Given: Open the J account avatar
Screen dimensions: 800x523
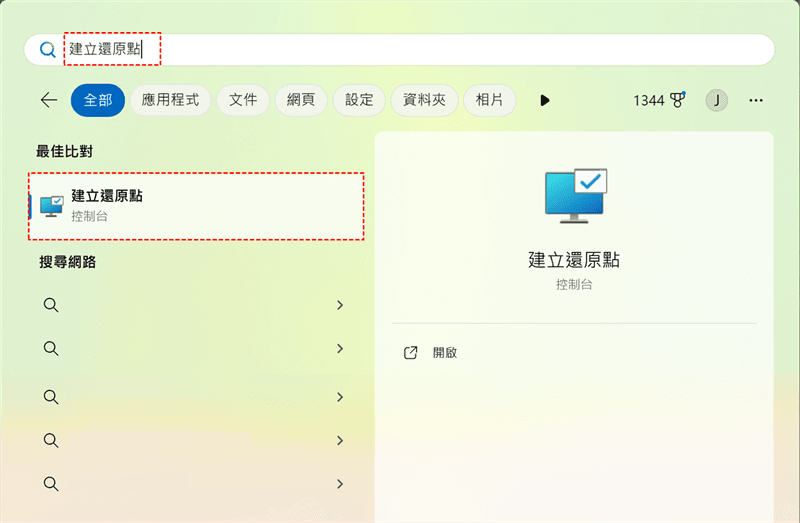Looking at the screenshot, I should (716, 101).
